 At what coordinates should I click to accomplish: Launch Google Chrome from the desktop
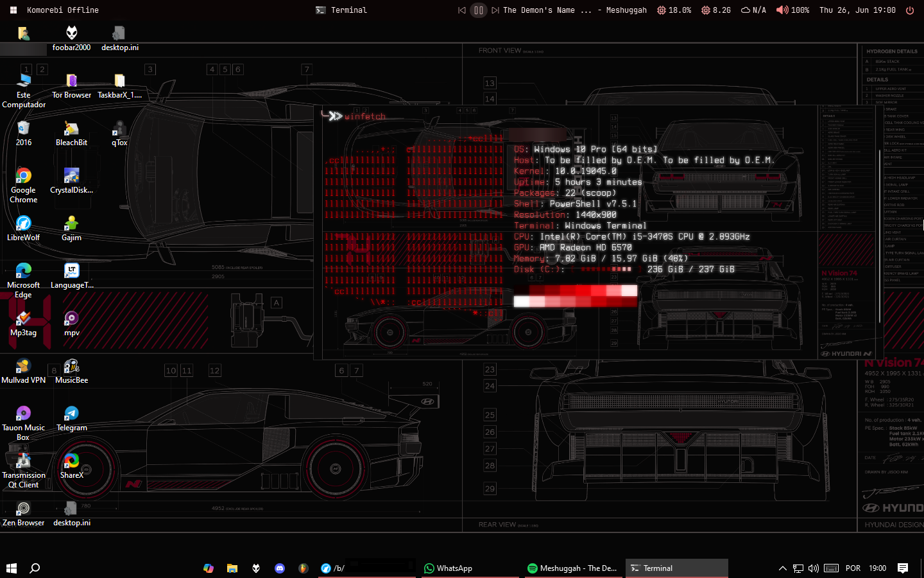pyautogui.click(x=24, y=186)
